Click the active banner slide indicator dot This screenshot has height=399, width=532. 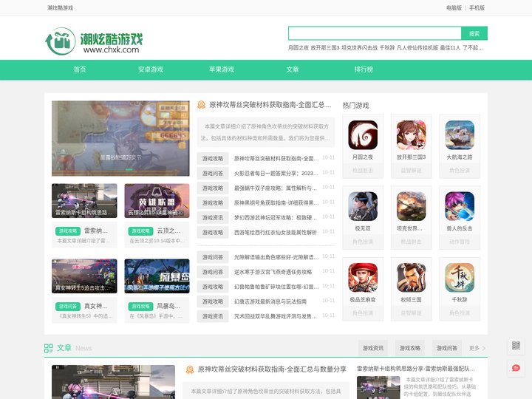(129, 169)
